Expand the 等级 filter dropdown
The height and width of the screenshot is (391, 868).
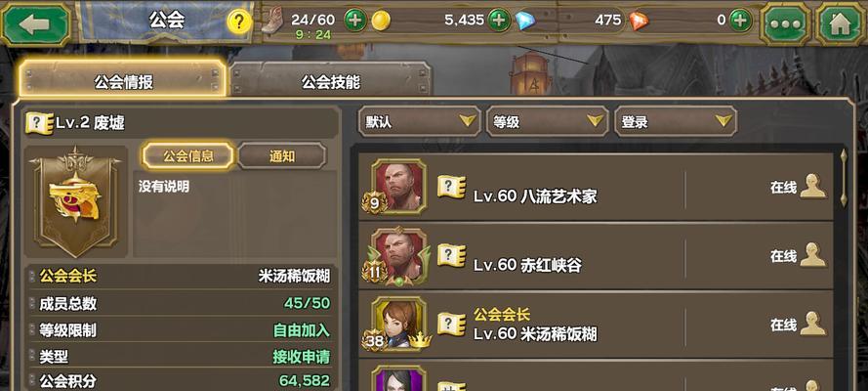548,121
